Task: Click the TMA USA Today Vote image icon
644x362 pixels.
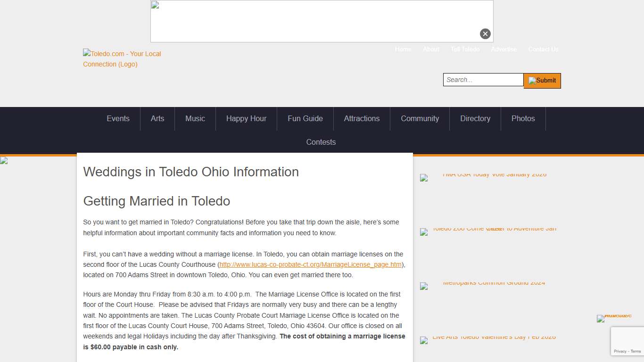Action: 423,178
